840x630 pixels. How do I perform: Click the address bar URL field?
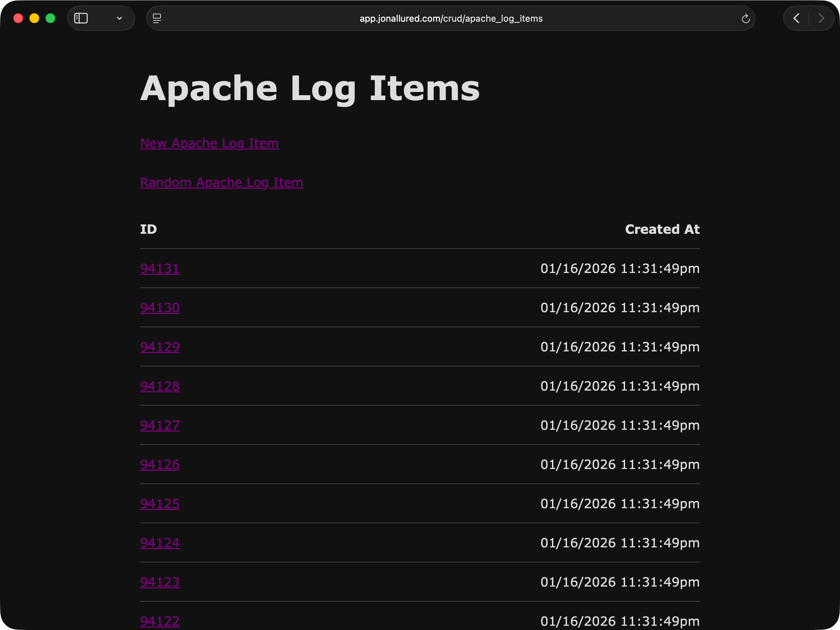point(451,19)
